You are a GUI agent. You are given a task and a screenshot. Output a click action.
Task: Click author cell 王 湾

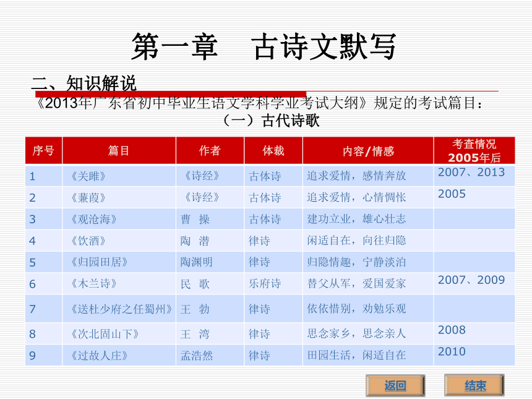[210, 333]
